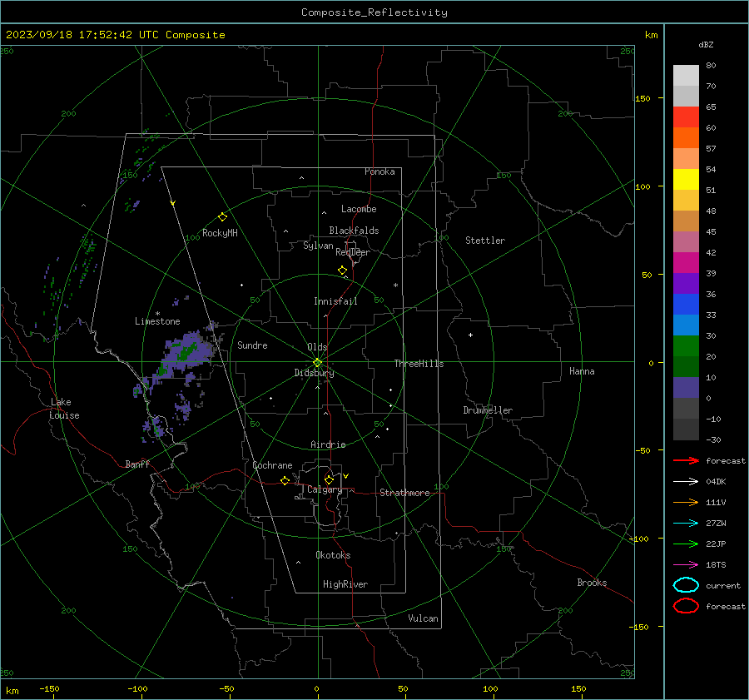749x700 pixels.
Task: Click the purple swatch between 39 and 36
Action: 686,284
